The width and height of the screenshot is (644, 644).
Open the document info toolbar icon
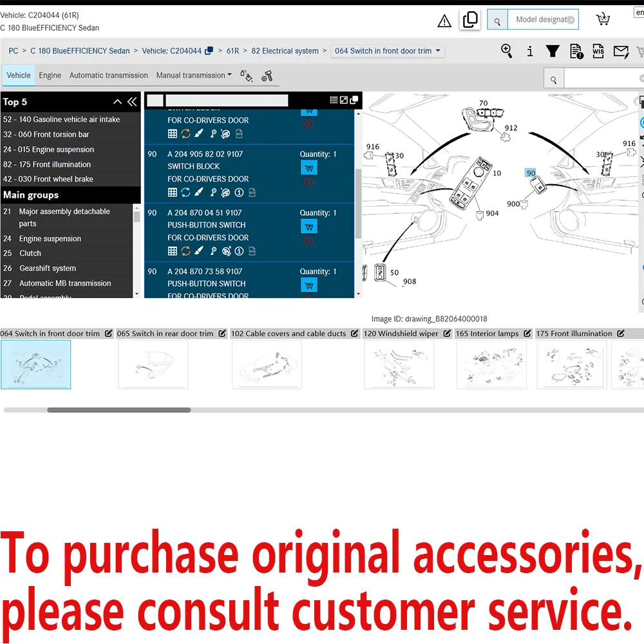pyautogui.click(x=576, y=52)
